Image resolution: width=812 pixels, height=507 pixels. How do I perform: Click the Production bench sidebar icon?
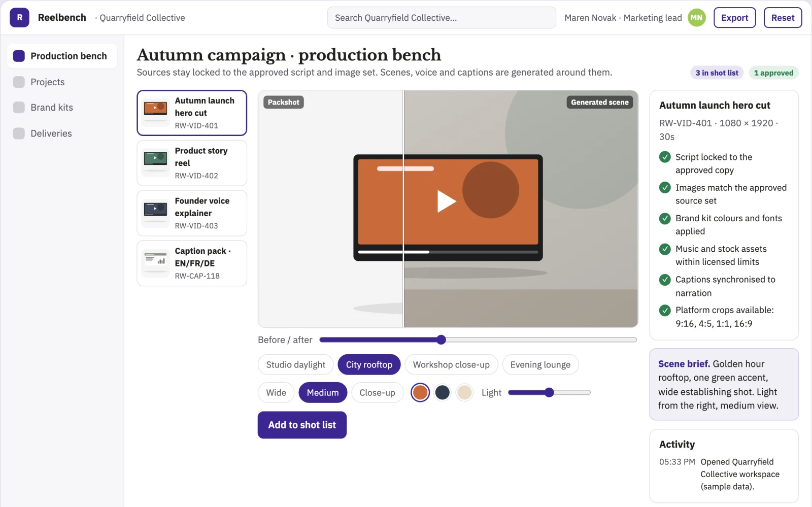[x=19, y=56]
